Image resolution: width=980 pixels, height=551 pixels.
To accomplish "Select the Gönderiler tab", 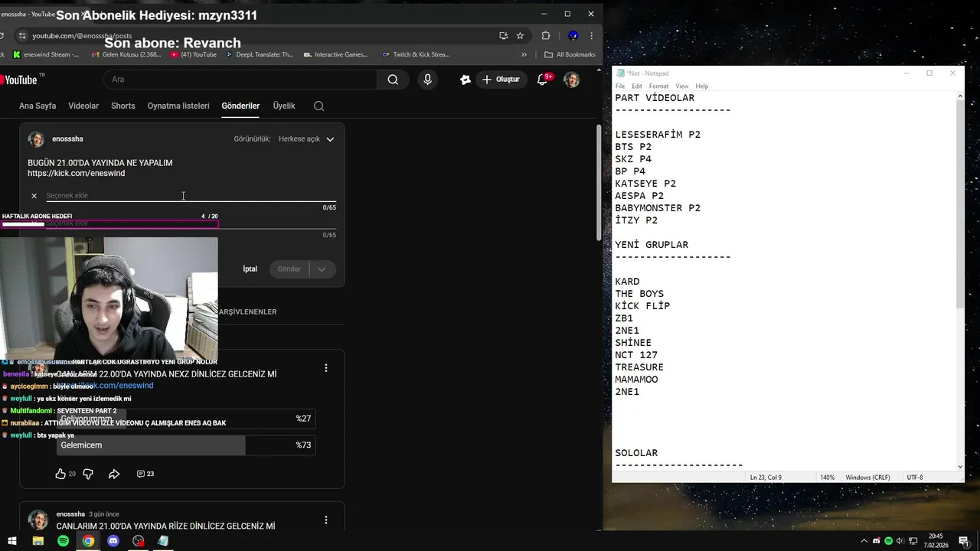I will point(240,106).
